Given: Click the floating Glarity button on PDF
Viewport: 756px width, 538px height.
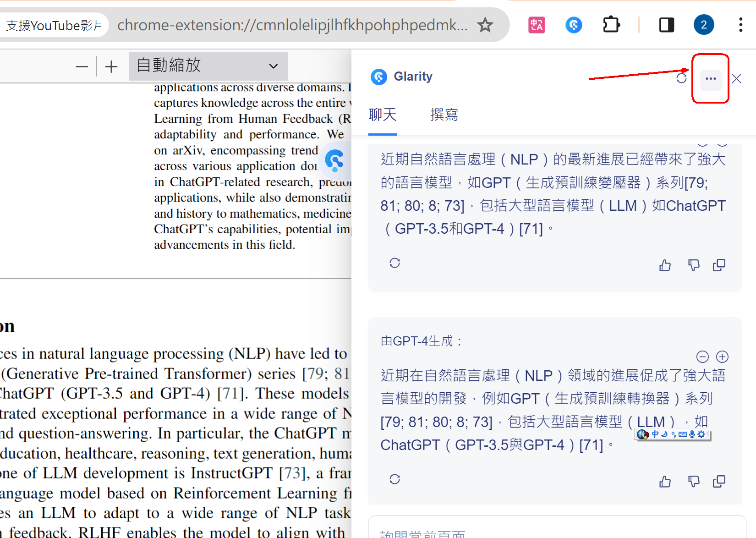Looking at the screenshot, I should click(335, 161).
